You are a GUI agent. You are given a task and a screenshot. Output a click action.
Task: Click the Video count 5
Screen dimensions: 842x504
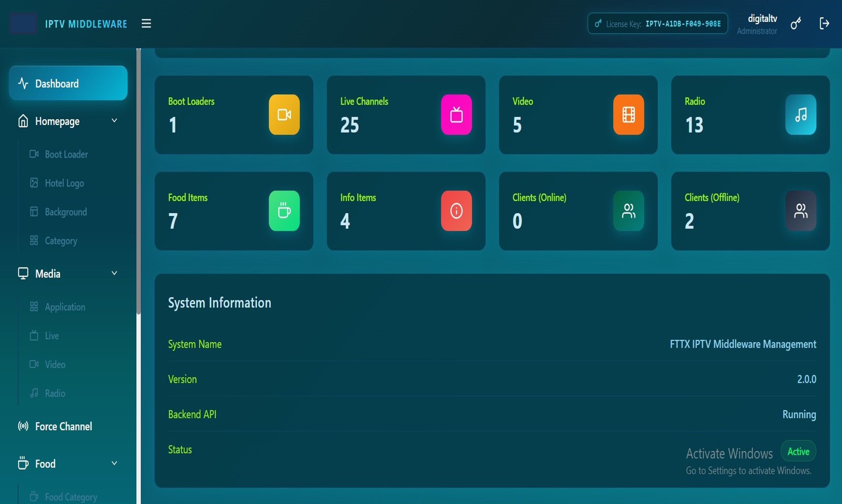pyautogui.click(x=517, y=125)
